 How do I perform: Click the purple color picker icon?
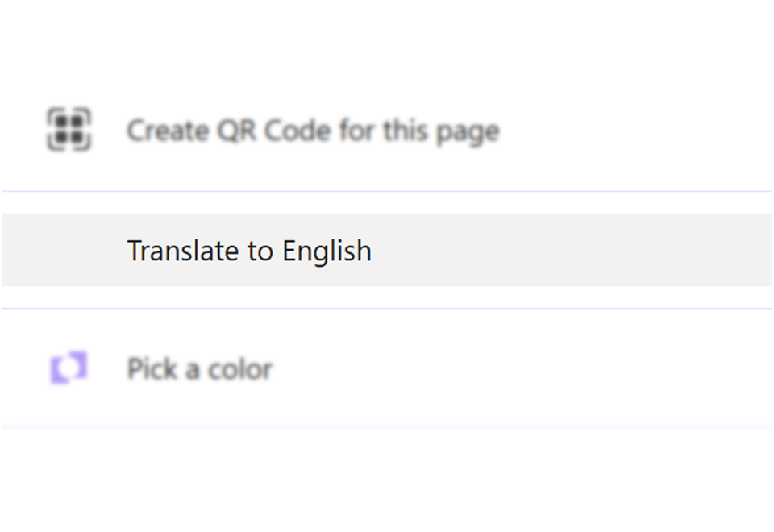click(x=69, y=368)
